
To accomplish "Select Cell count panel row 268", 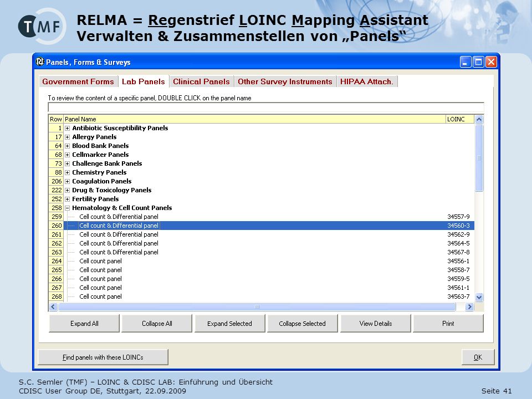I will 269,296.
